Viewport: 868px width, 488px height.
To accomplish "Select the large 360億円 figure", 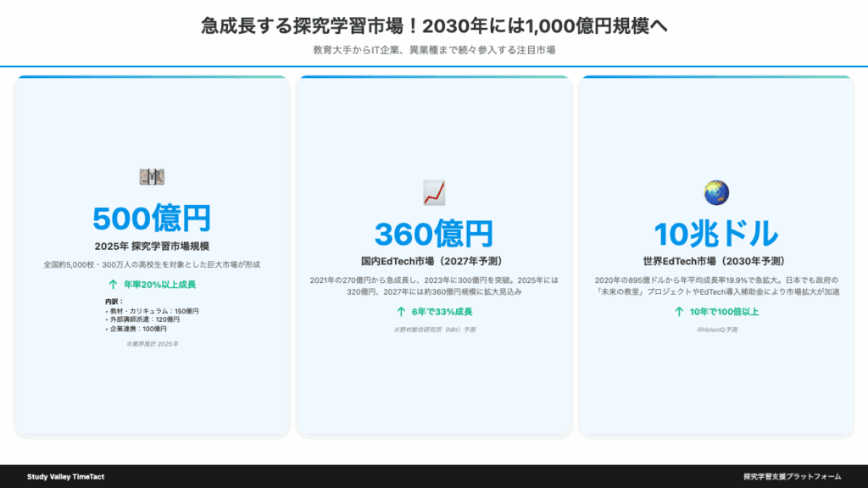I will [x=434, y=234].
